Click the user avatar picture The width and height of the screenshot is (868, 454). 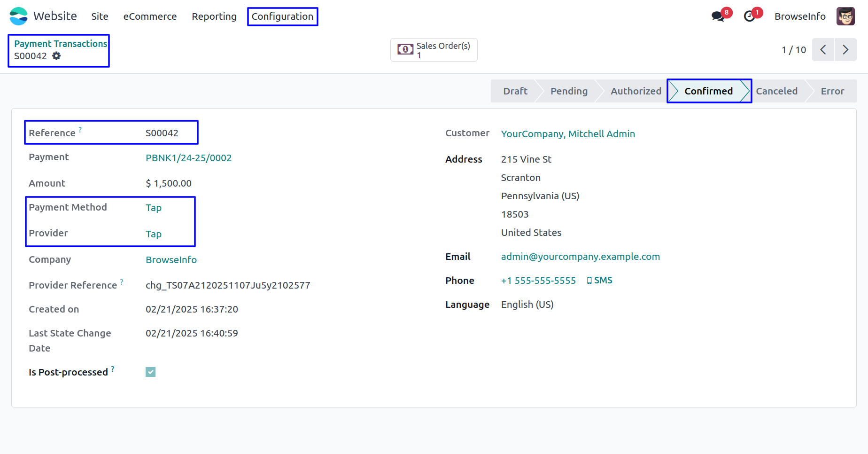pyautogui.click(x=845, y=16)
